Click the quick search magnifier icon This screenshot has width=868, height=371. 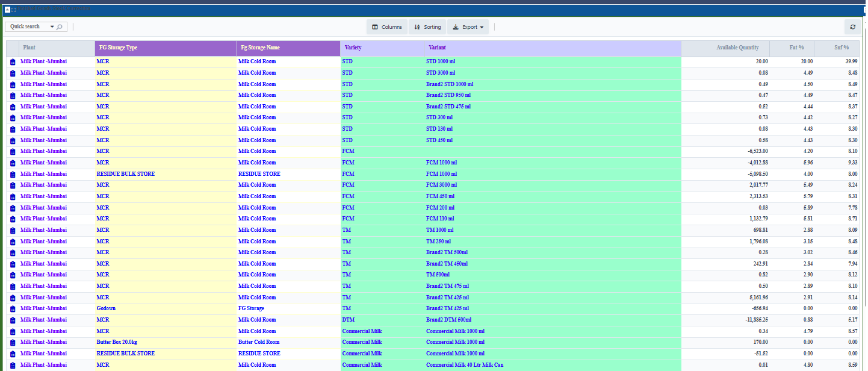point(60,27)
